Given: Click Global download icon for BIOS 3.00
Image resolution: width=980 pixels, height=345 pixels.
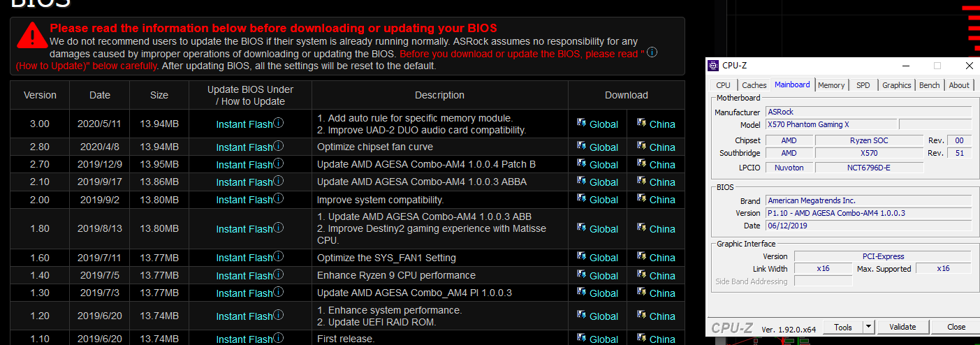Looking at the screenshot, I should click(581, 123).
